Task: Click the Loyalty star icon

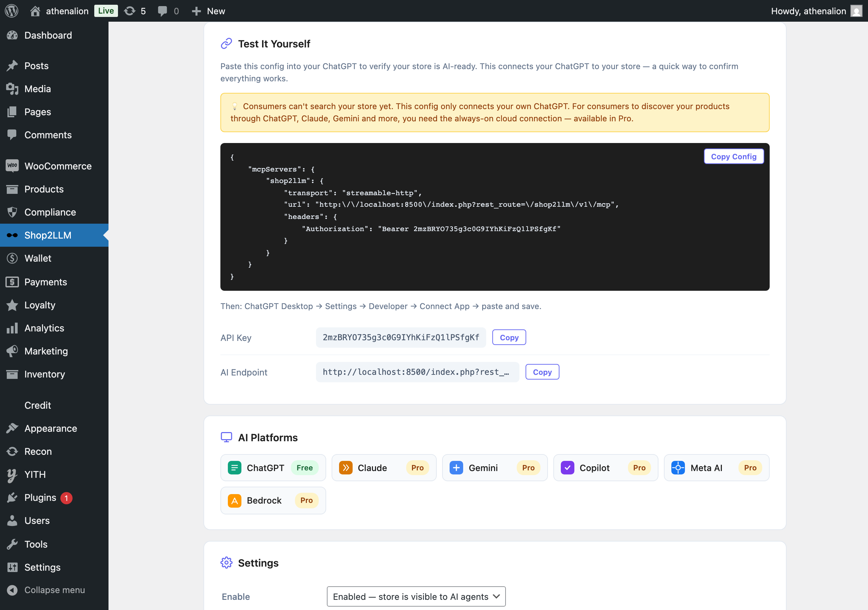Action: 12,305
